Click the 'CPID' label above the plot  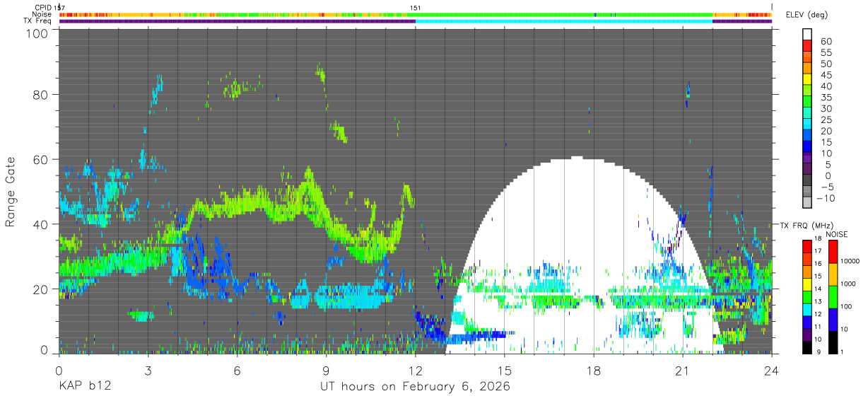click(x=43, y=8)
